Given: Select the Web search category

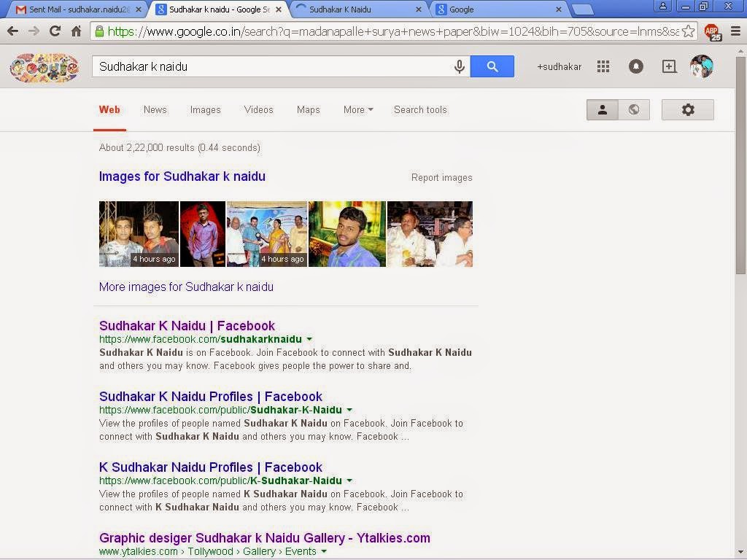Looking at the screenshot, I should pos(109,109).
